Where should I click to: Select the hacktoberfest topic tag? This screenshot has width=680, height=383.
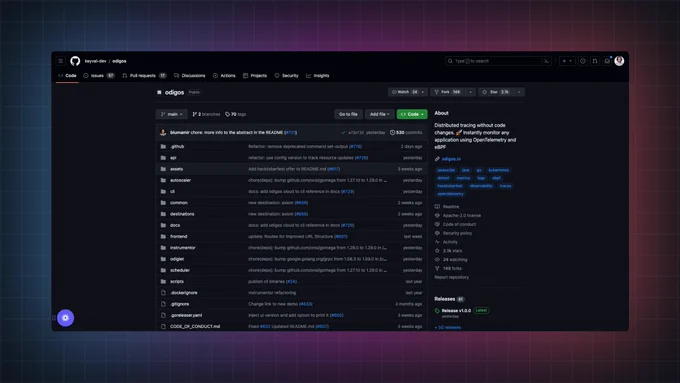pyautogui.click(x=450, y=186)
